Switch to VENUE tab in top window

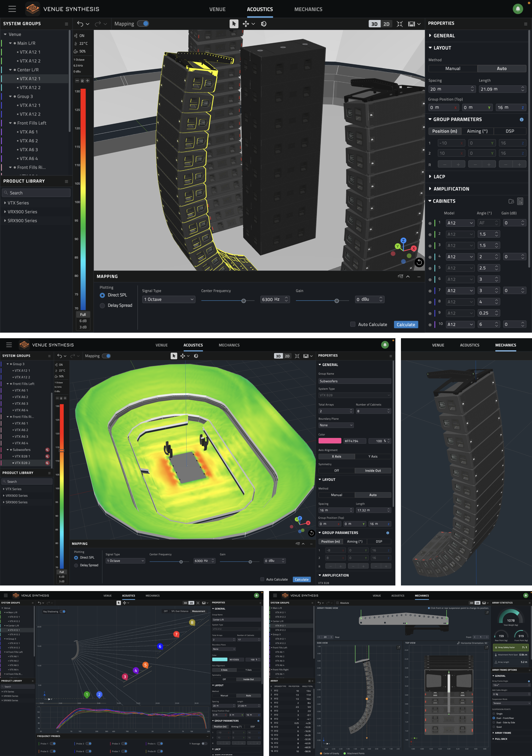tap(218, 9)
